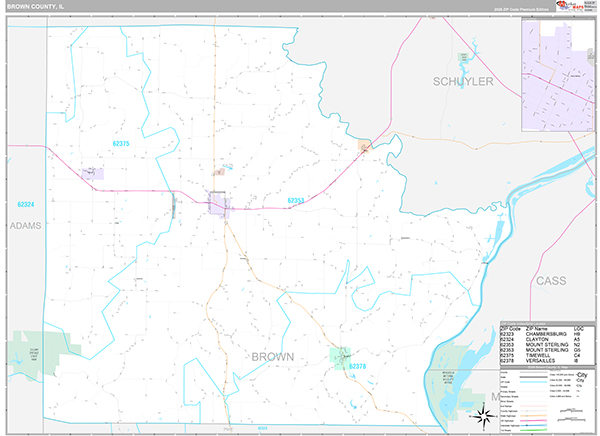Click the orange state highway legend swatch
The height and width of the screenshot is (436, 600).
click(x=533, y=416)
